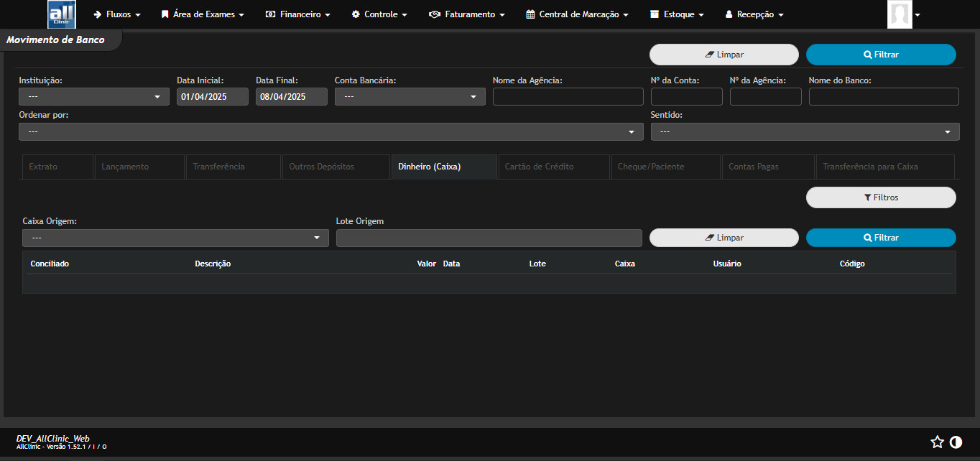Toggle the dark mode contrast icon
980x461 pixels.
click(956, 442)
